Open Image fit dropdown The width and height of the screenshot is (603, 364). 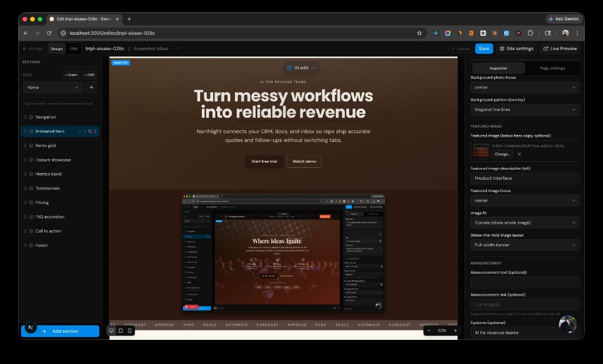(x=525, y=223)
